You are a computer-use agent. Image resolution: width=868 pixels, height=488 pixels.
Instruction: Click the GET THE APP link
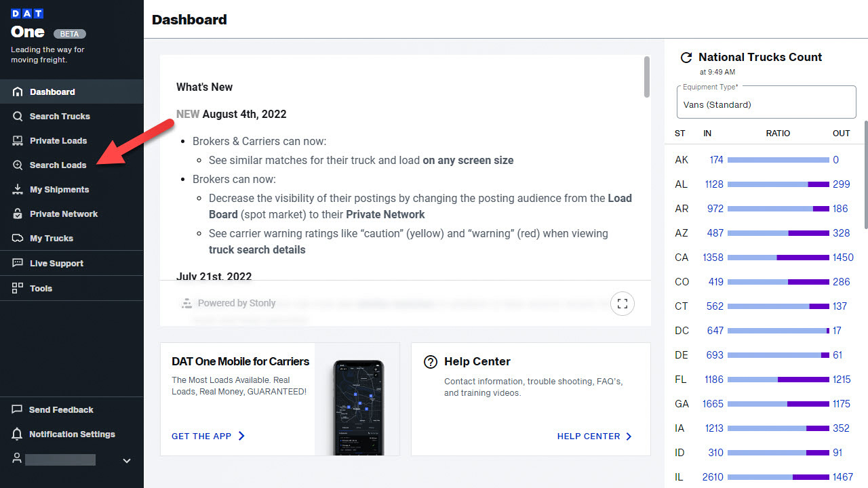[208, 436]
